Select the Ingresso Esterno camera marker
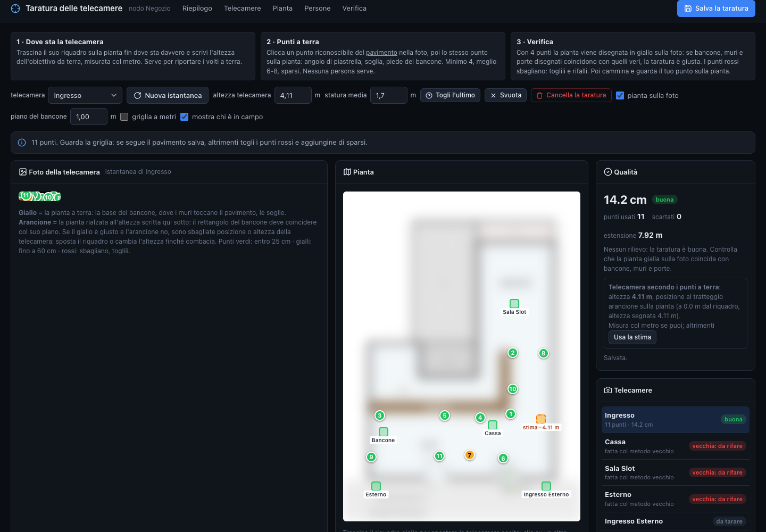 coord(546,486)
